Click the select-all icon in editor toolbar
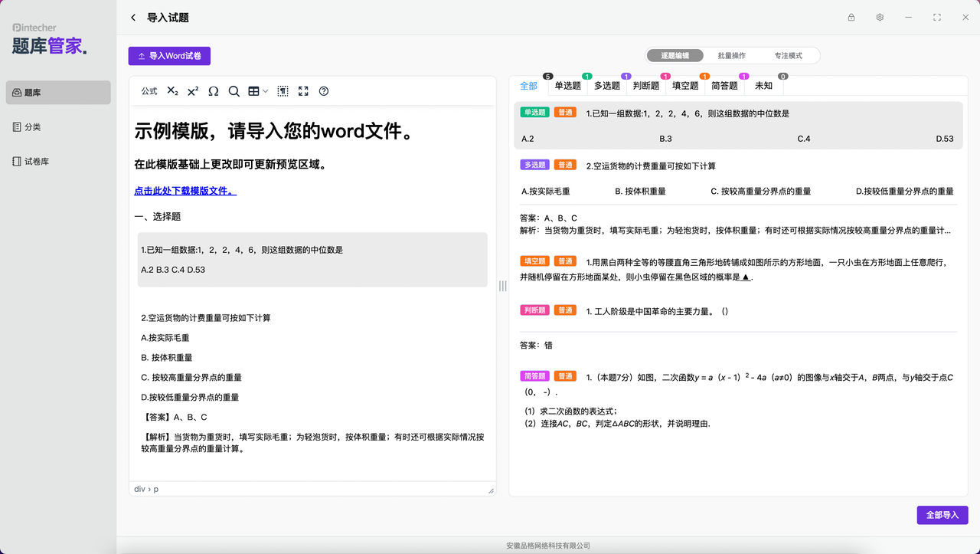The width and height of the screenshot is (980, 554). (283, 91)
